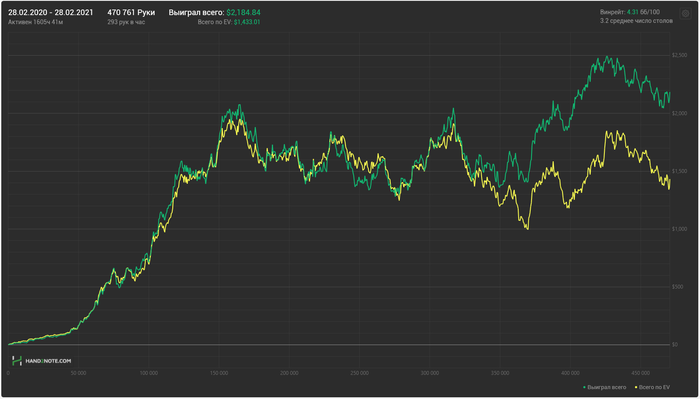700x399 pixels.
Task: Click the EV total value $1,433.01
Action: [247, 22]
